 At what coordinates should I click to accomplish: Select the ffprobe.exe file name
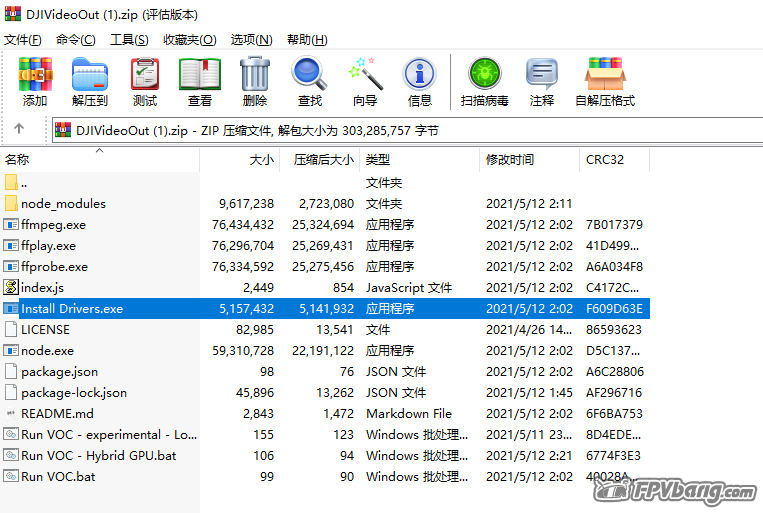click(x=54, y=267)
